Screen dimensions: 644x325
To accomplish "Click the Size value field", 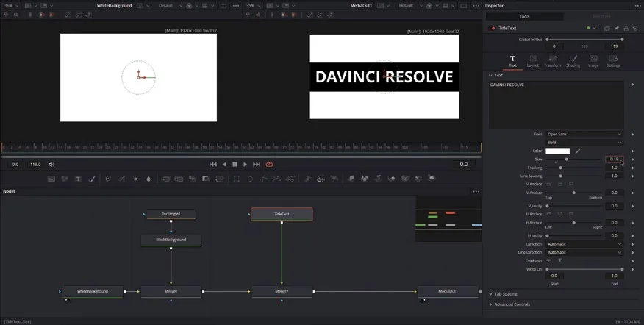I will point(615,160).
